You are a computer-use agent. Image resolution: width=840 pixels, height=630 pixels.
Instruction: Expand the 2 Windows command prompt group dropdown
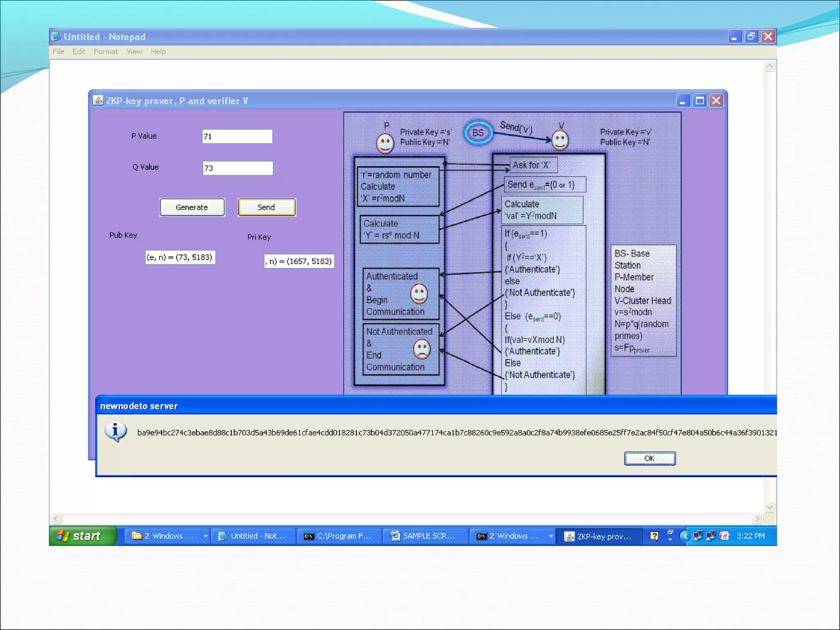pos(551,536)
